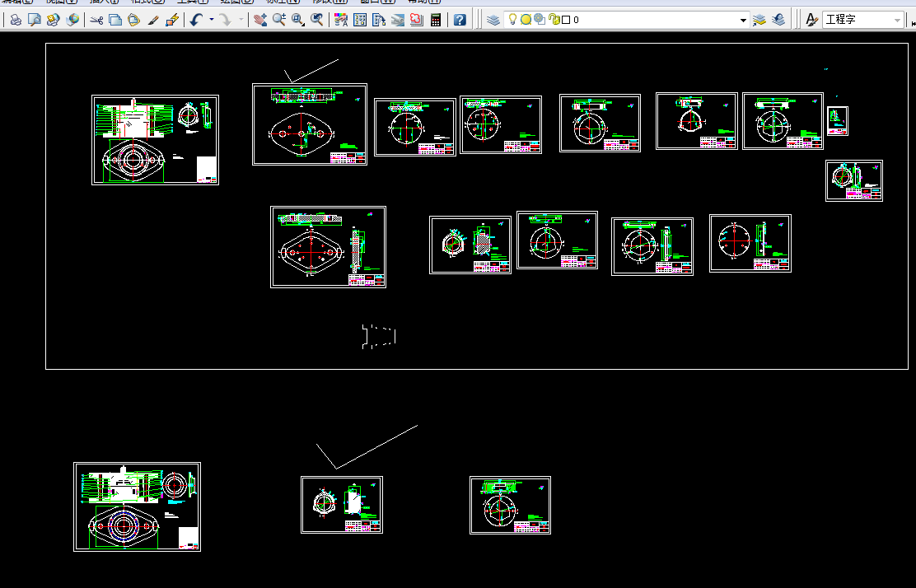Viewport: 916px width, 588px height.
Task: Click the Zoom Previous icon
Action: point(317,20)
